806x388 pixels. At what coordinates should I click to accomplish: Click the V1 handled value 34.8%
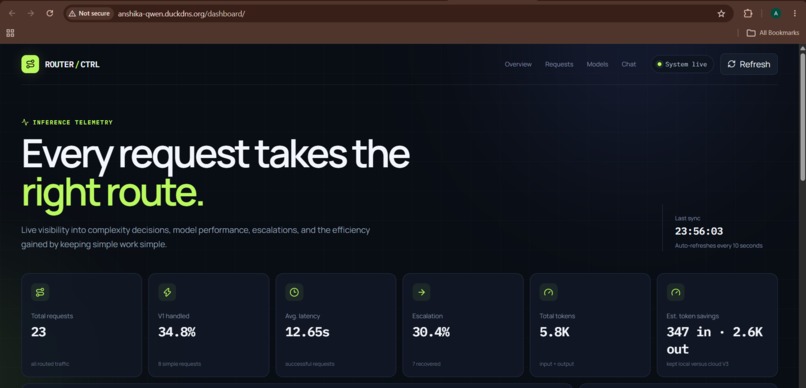click(x=177, y=332)
